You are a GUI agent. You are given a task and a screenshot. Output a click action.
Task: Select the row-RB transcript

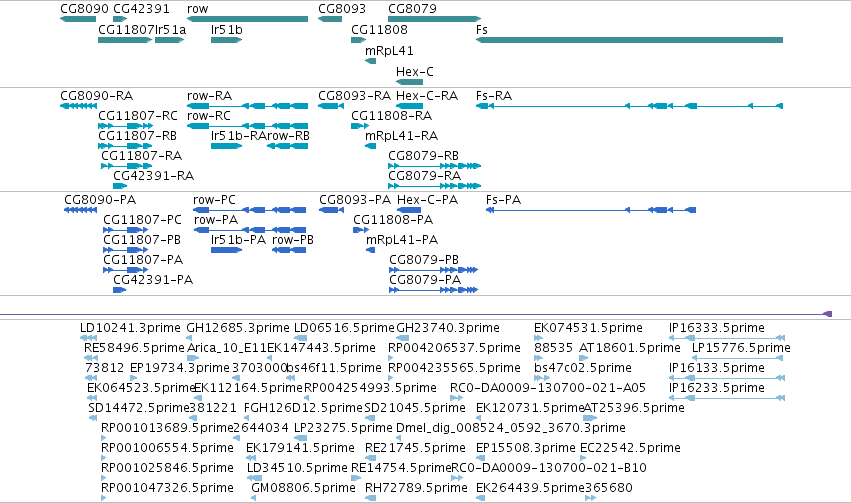pyautogui.click(x=288, y=146)
